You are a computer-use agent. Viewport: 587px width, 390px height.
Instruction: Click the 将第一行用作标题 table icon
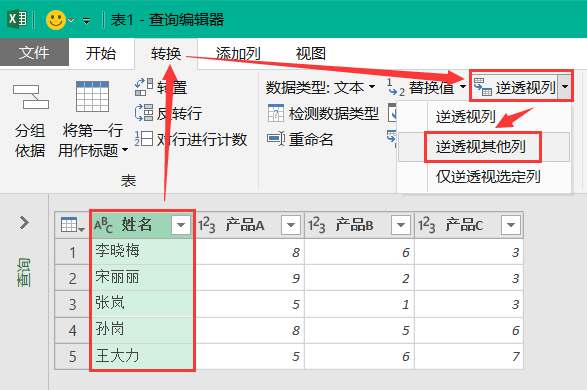pos(92,97)
